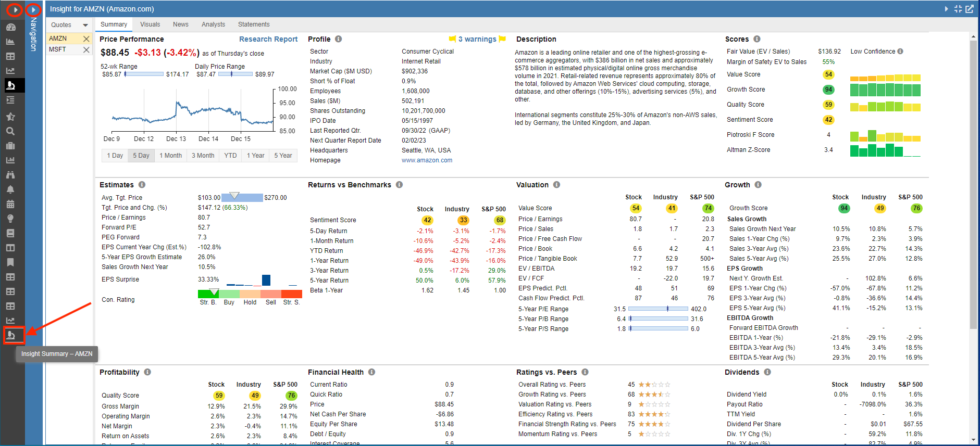
Task: Open the lightbulb ideas icon in sidebar
Action: tap(10, 219)
